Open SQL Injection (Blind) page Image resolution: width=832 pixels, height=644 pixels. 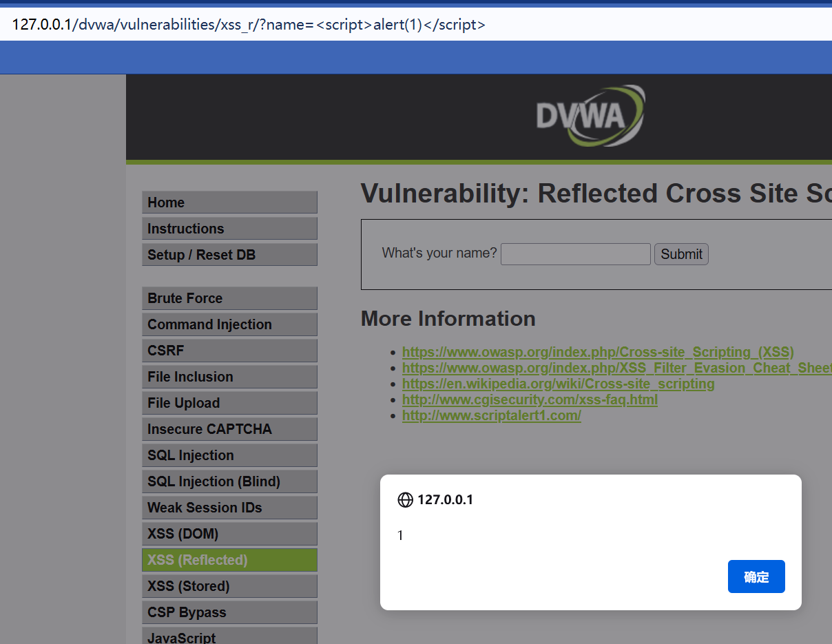coord(229,481)
